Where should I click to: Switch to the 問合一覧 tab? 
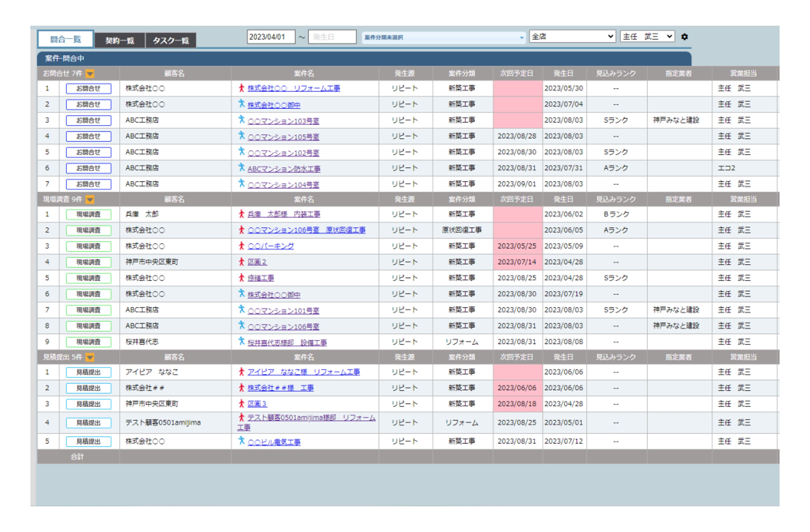pyautogui.click(x=66, y=39)
